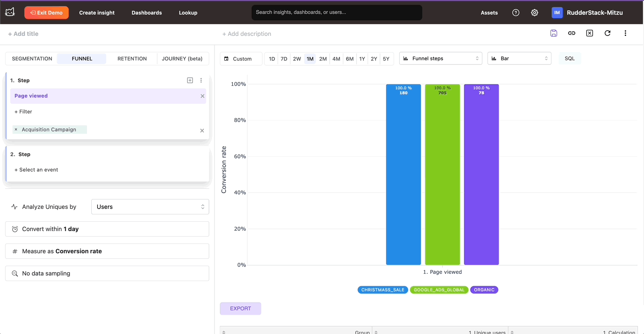
Task: Toggle the GOOGLE_ADS_GLOBAL legend series
Action: point(439,290)
